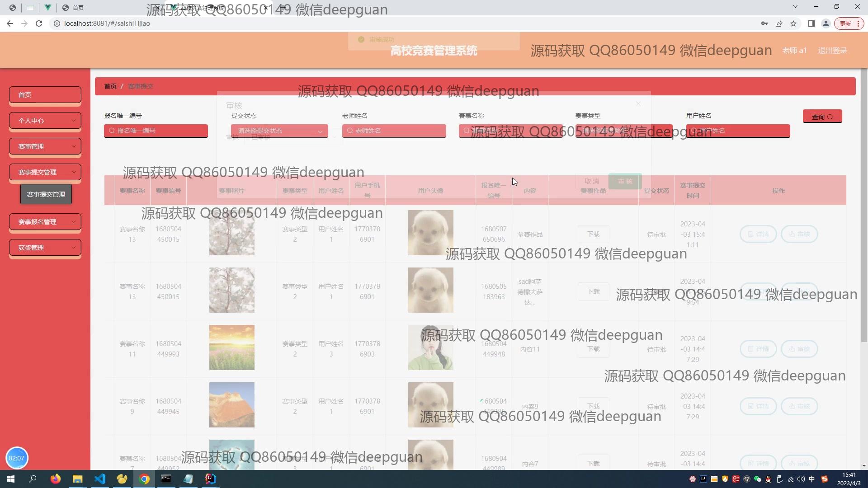Viewport: 868px width, 488px height.
Task: Click the 查询 search button
Action: point(822,117)
